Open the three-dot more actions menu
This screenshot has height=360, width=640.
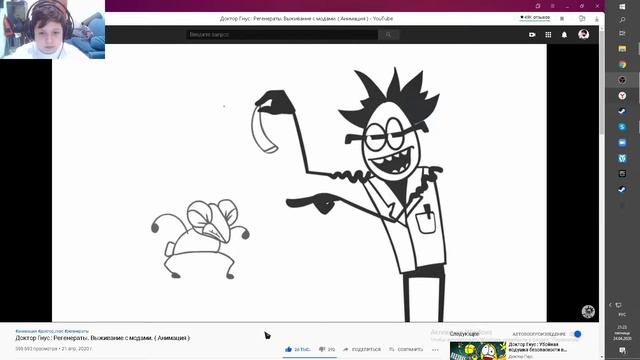[x=435, y=349]
